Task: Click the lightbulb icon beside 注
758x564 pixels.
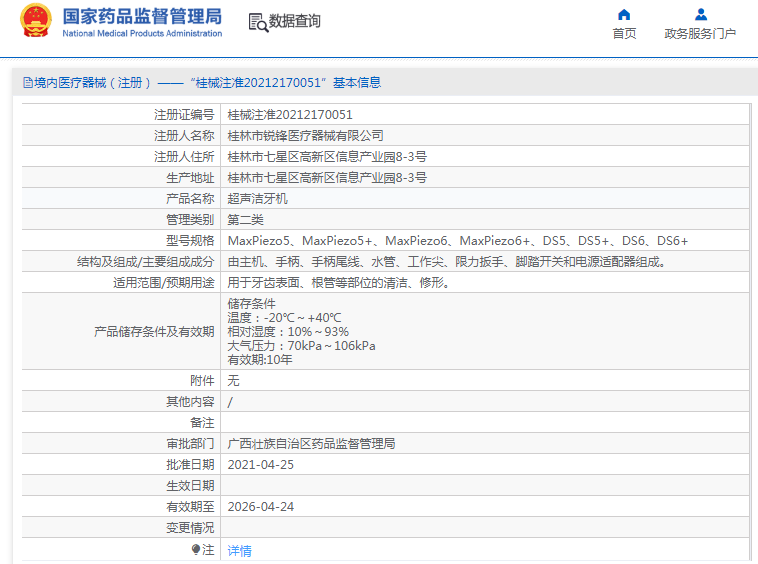Action: click(x=196, y=550)
